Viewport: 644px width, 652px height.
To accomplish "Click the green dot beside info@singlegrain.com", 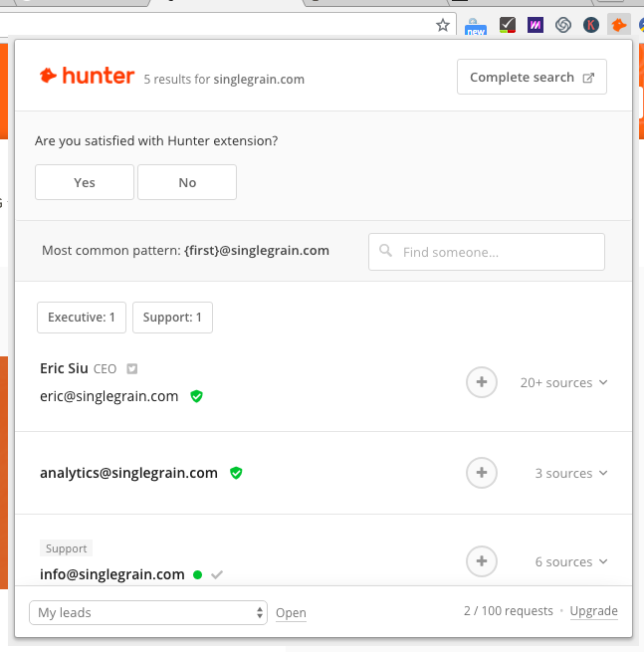I will [198, 574].
